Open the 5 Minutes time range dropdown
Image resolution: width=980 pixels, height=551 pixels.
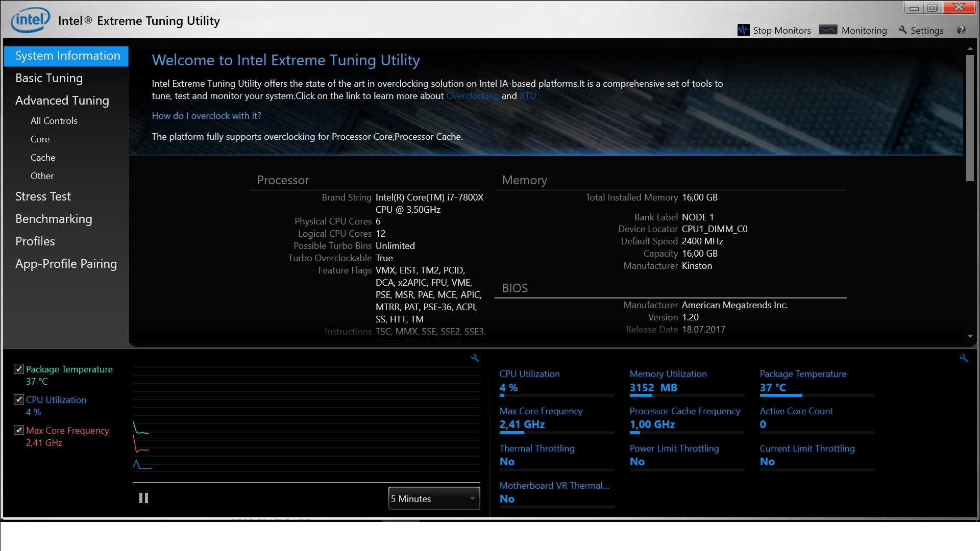[x=434, y=498]
